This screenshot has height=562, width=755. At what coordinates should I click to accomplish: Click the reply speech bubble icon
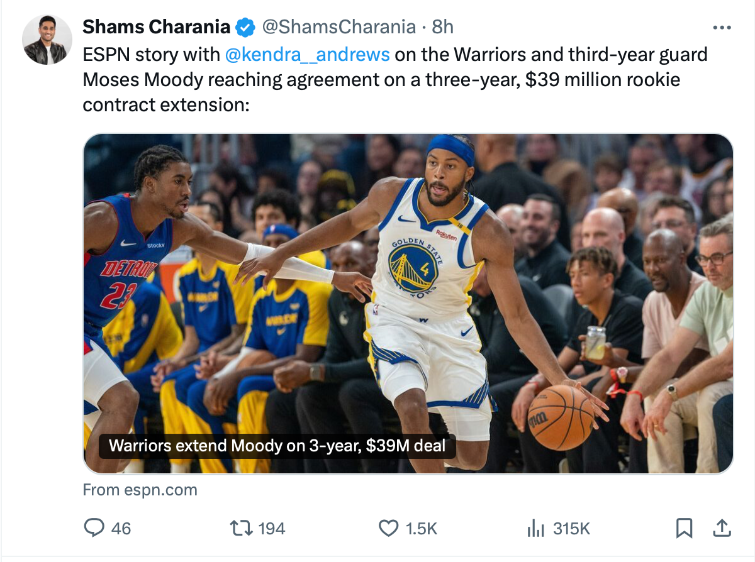point(94,528)
